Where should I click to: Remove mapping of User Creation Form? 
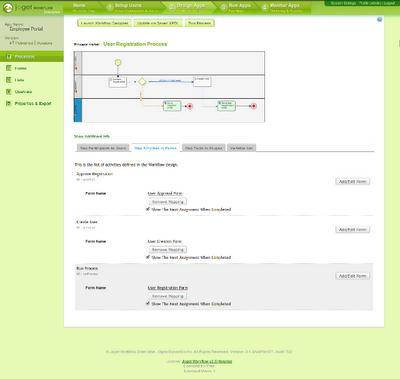pyautogui.click(x=168, y=250)
